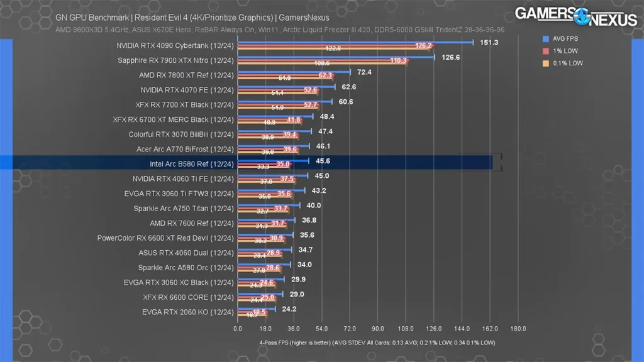Click the 62.3 one-percent-low value

click(325, 75)
